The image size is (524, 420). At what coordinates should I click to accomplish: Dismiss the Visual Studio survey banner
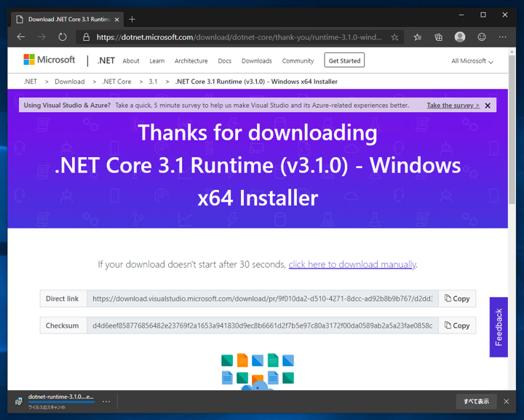tap(488, 106)
